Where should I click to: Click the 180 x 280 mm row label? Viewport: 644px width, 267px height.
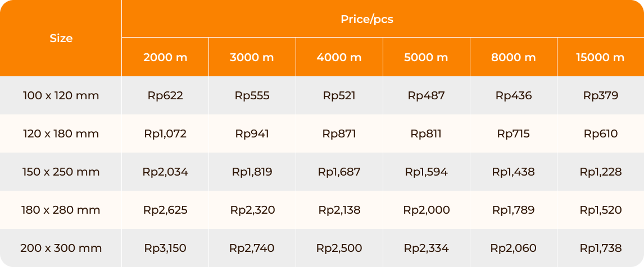coord(61,210)
